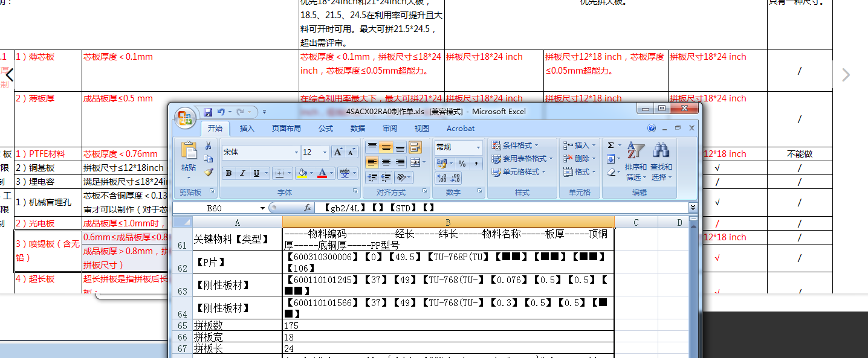
Task: Increase decimal places
Action: (x=441, y=177)
